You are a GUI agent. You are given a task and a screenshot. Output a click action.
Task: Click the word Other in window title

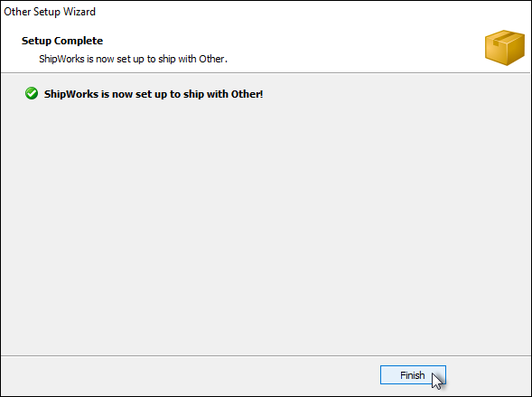tap(17, 12)
